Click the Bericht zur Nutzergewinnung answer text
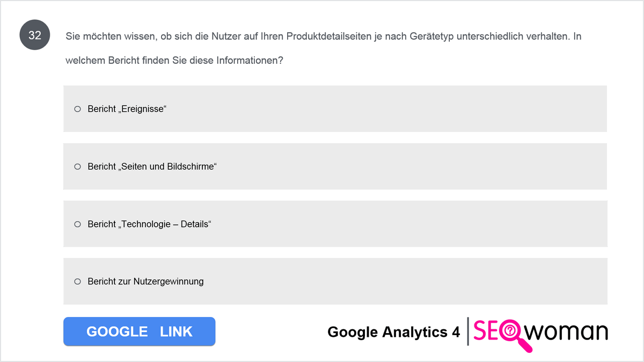This screenshot has width=644, height=362. (146, 281)
